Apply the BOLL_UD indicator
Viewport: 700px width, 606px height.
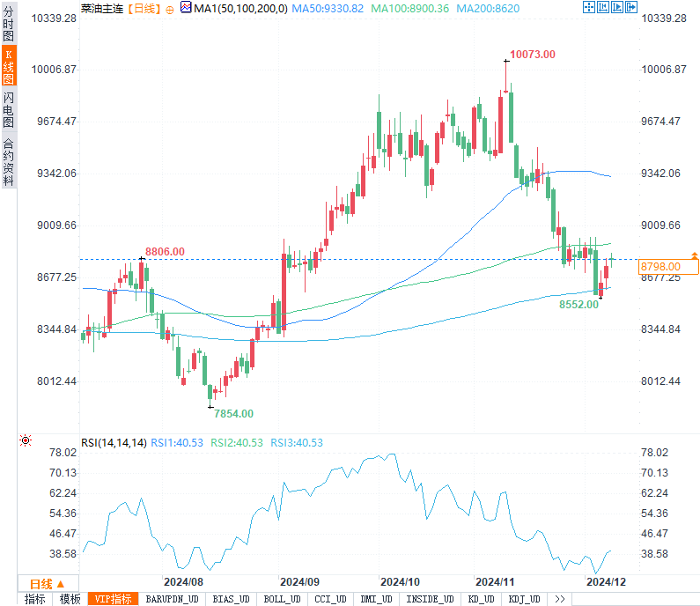pyautogui.click(x=281, y=599)
